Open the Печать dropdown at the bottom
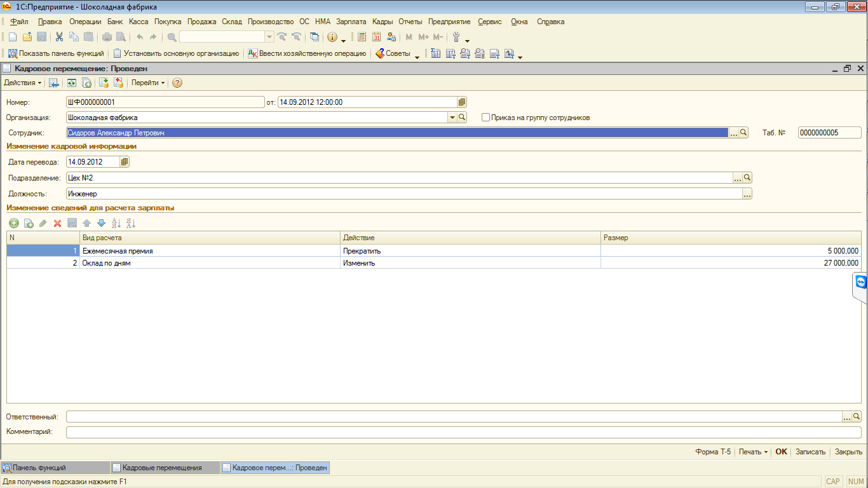This screenshot has width=868, height=488. (x=753, y=452)
